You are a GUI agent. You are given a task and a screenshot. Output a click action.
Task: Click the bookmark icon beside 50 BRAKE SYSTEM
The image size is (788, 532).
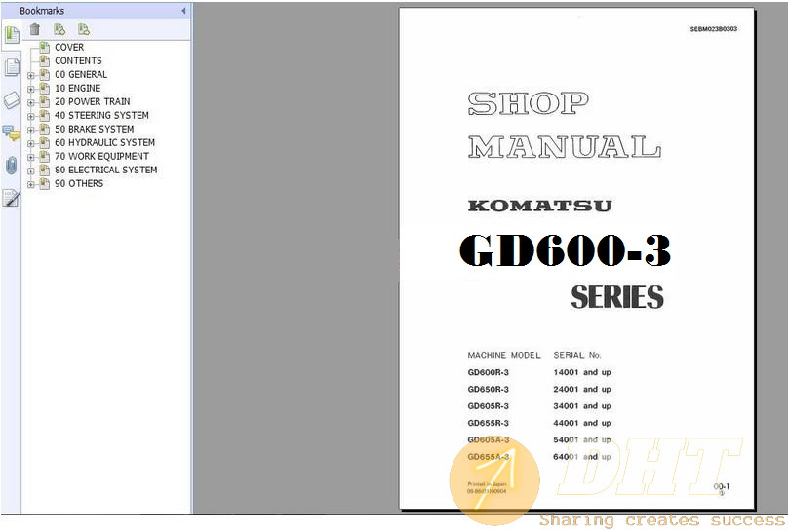pyautogui.click(x=44, y=129)
